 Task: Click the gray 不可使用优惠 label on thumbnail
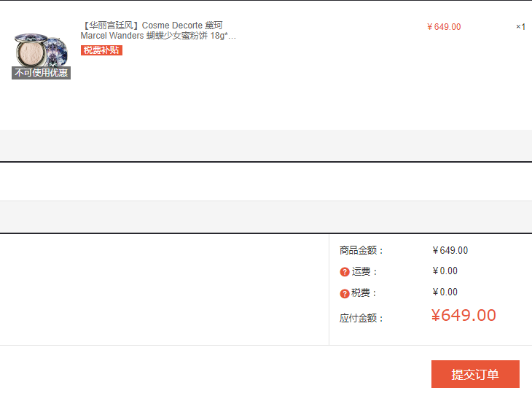pyautogui.click(x=41, y=73)
